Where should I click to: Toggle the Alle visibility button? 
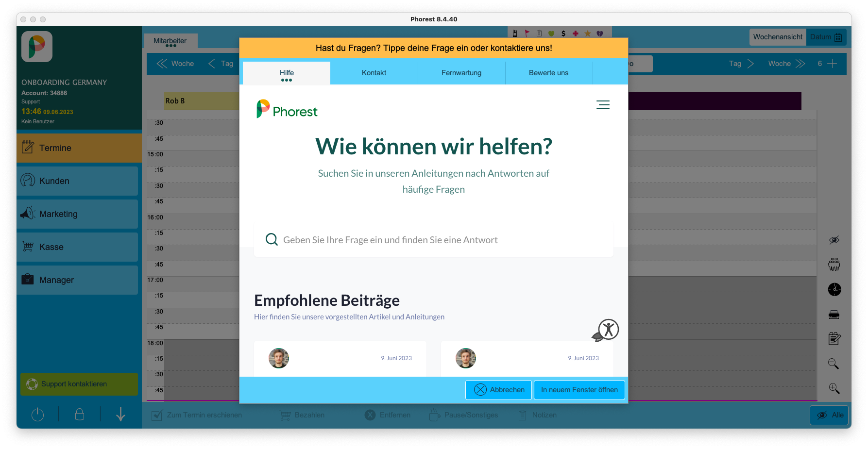(830, 415)
